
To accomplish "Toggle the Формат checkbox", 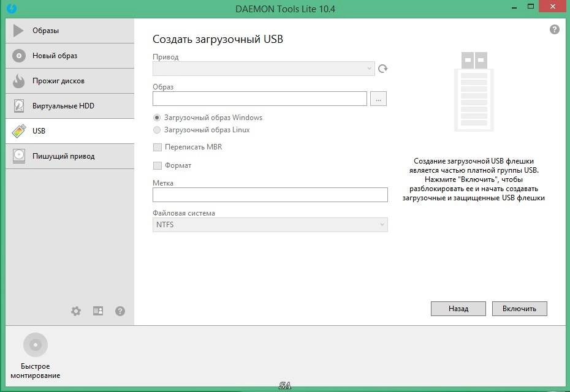I will pos(158,165).
